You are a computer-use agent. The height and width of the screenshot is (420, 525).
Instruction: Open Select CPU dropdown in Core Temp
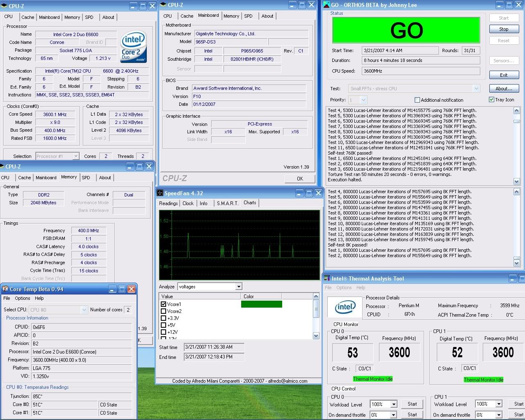84,310
